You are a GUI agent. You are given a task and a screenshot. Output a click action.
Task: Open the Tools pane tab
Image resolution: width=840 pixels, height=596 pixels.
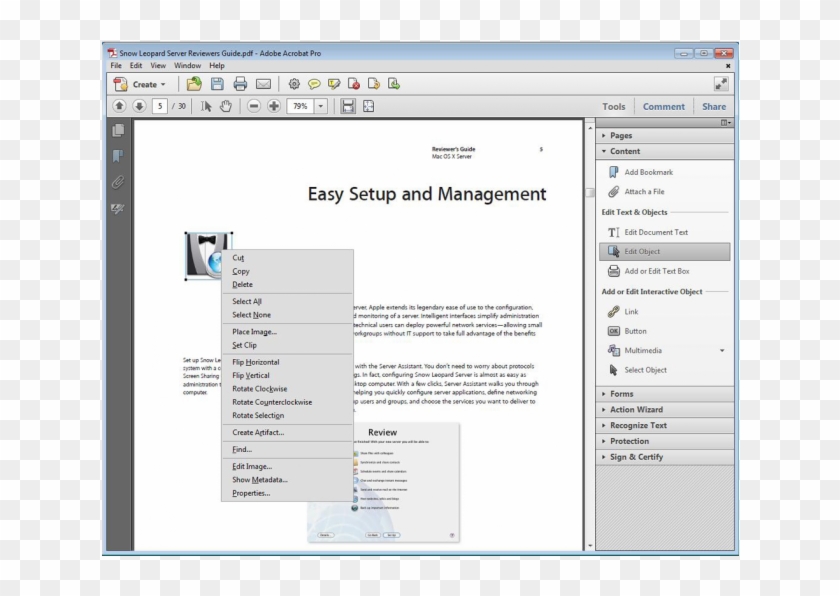click(x=613, y=107)
